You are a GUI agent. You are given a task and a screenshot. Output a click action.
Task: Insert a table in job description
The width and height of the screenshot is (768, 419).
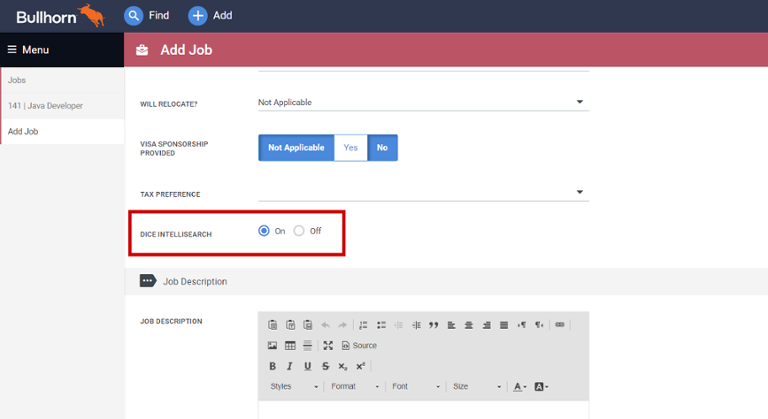point(290,345)
